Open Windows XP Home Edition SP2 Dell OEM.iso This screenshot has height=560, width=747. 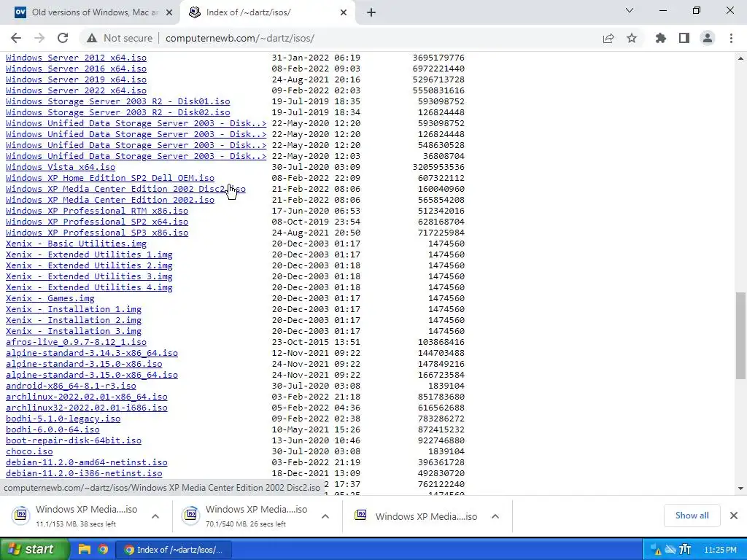(110, 178)
